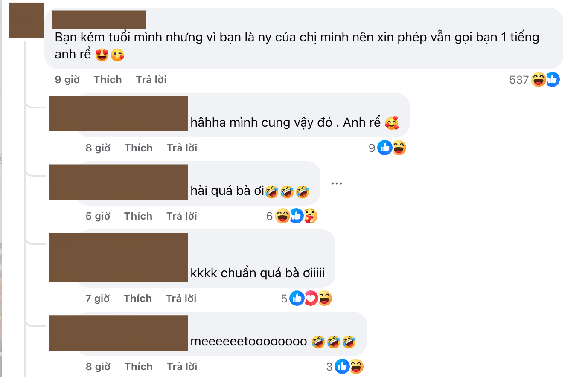Click the thumbs-up icon on 'hài quá bà ơi'

click(x=297, y=216)
